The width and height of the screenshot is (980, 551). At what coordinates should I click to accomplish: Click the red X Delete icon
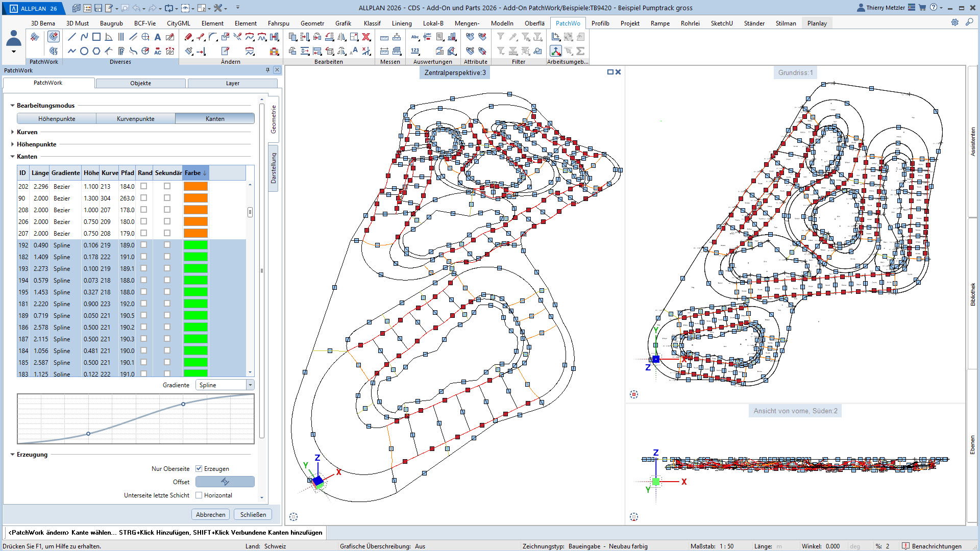(366, 37)
